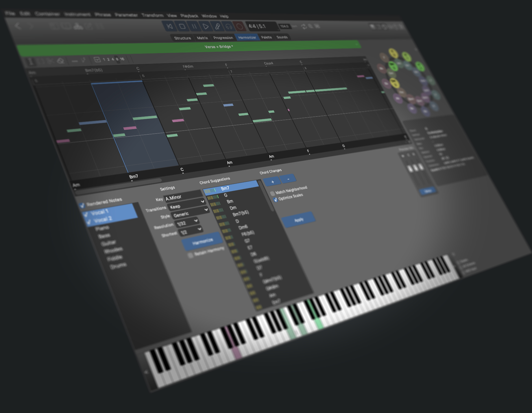
Task: Click the plus Chord Changes button
Action: click(272, 182)
